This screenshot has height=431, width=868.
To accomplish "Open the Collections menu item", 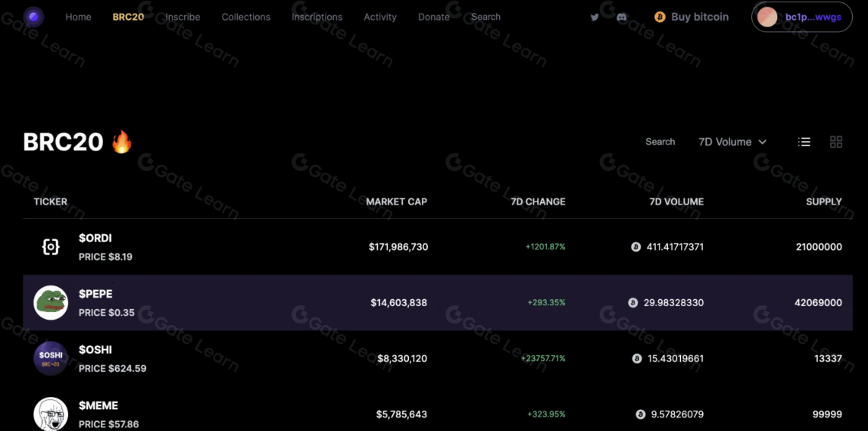I will tap(245, 17).
